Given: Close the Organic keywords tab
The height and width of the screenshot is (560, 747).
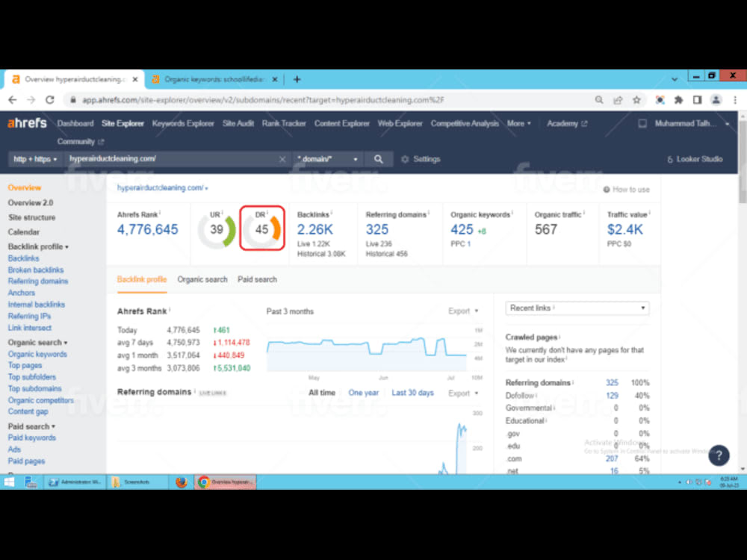Looking at the screenshot, I should coord(274,80).
